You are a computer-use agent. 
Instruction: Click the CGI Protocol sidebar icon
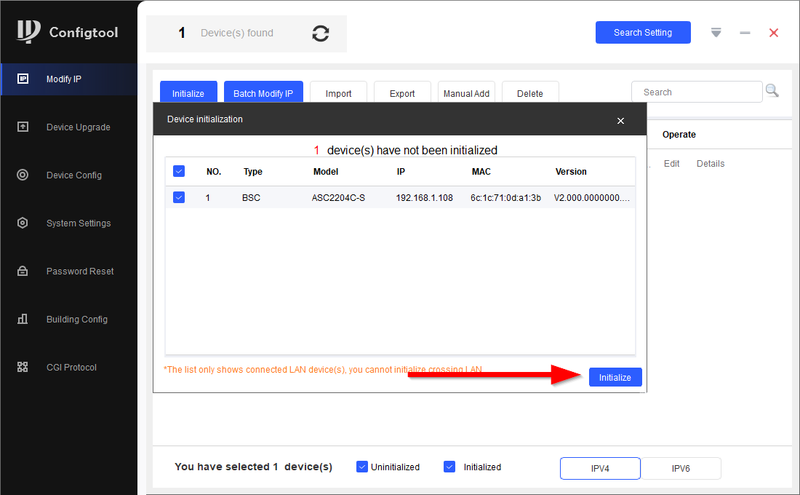click(x=23, y=367)
